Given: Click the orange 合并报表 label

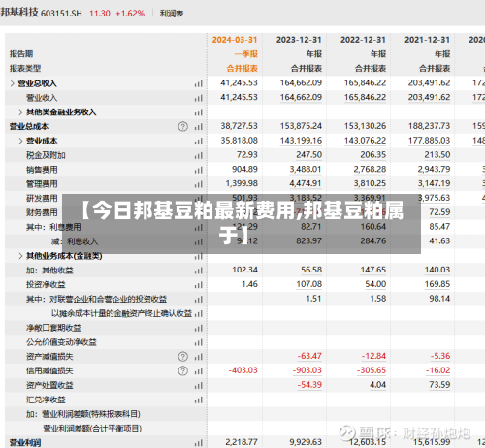Looking at the screenshot, I should pyautogui.click(x=242, y=69).
